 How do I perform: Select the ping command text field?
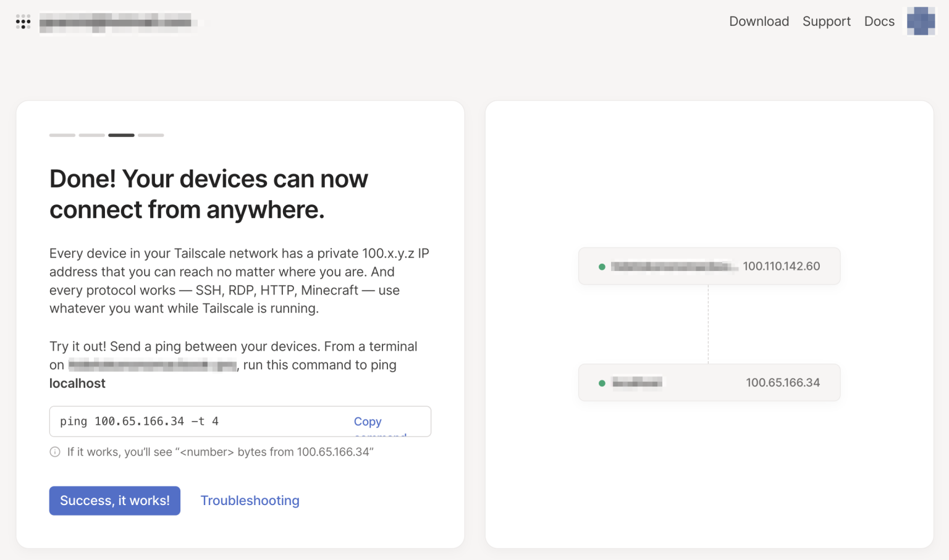coord(185,421)
